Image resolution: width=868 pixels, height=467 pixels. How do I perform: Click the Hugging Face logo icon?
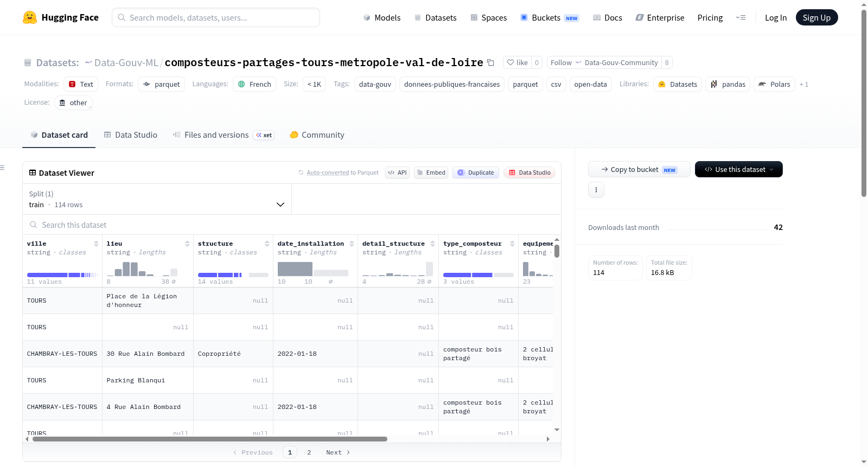(30, 17)
